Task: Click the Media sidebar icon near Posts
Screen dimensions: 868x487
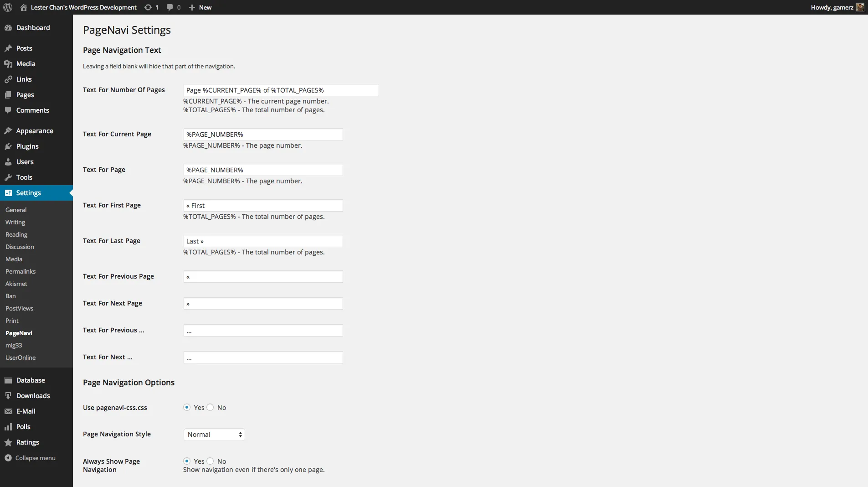Action: point(8,64)
